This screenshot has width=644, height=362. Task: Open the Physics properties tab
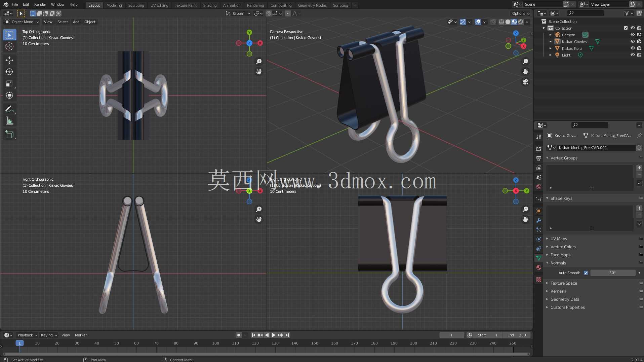(x=539, y=239)
